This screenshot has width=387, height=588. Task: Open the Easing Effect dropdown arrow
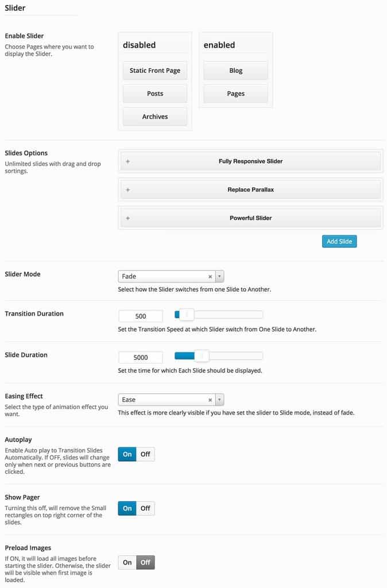[x=220, y=400]
